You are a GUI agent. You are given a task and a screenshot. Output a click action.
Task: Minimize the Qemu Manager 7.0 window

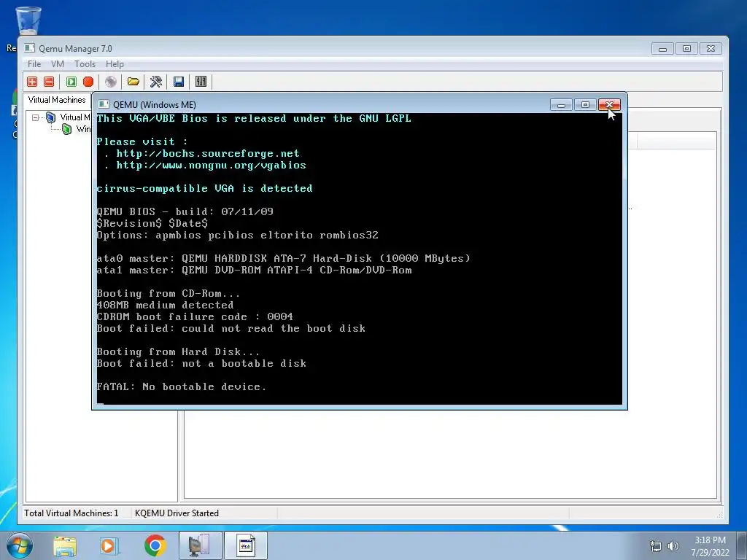(x=662, y=48)
